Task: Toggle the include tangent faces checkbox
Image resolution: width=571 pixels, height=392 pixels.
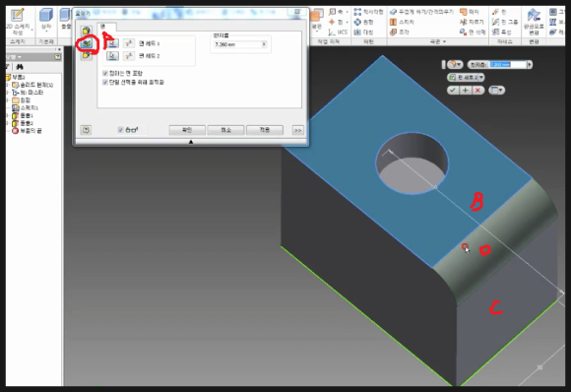Action: [105, 73]
